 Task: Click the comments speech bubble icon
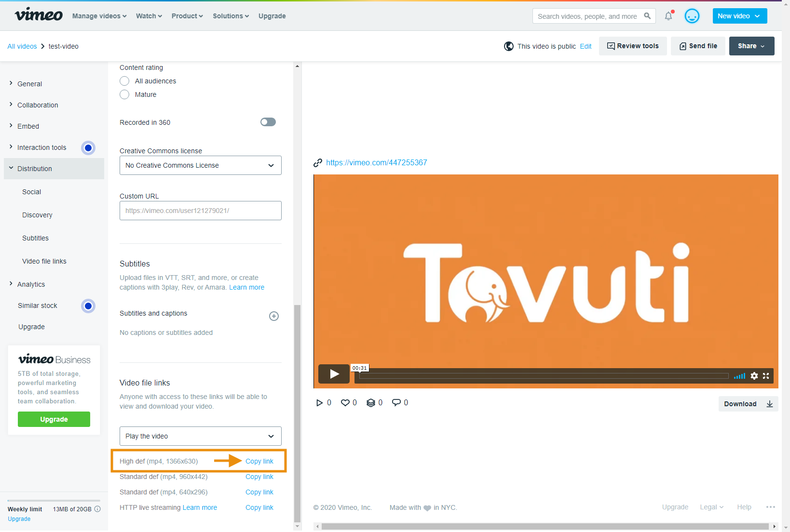click(396, 402)
